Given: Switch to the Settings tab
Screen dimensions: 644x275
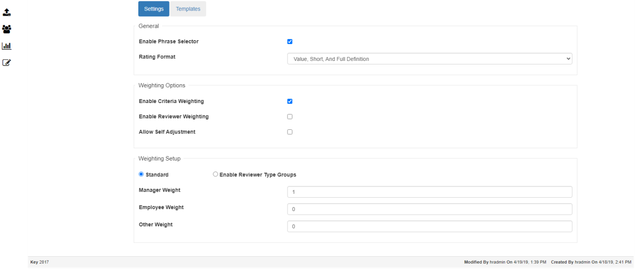Looking at the screenshot, I should 154,9.
